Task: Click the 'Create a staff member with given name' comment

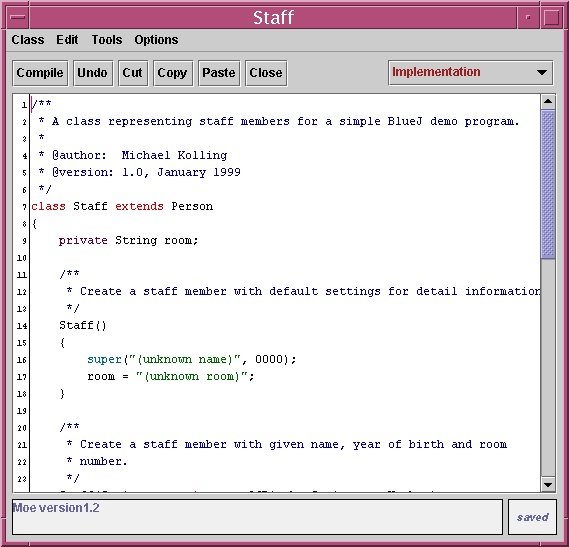Action: pyautogui.click(x=287, y=444)
